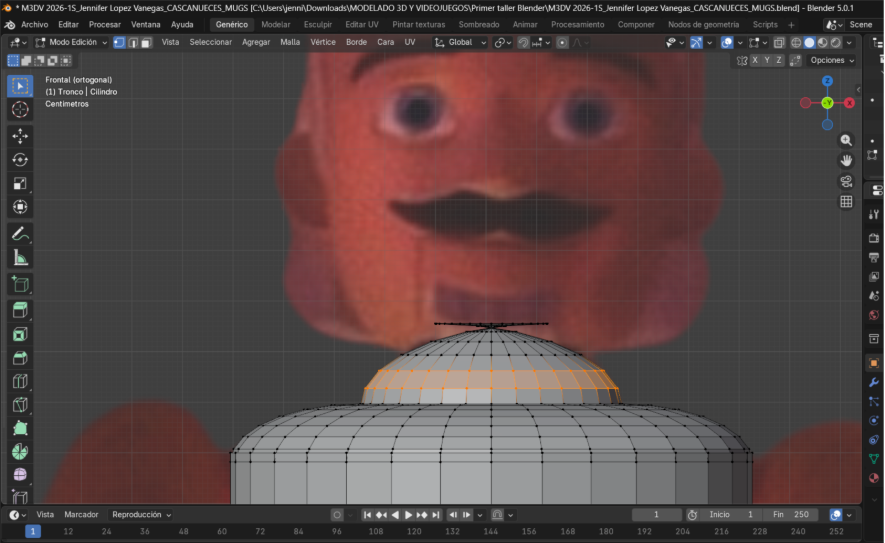Toggle camera view with the camera icon
This screenshot has height=543, width=885.
(846, 181)
